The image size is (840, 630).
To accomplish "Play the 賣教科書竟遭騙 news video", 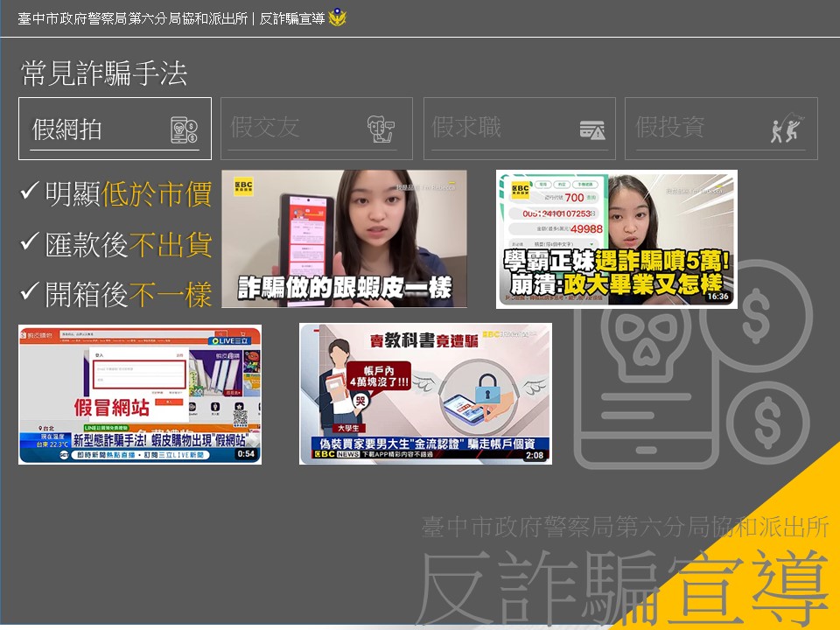I will (425, 394).
